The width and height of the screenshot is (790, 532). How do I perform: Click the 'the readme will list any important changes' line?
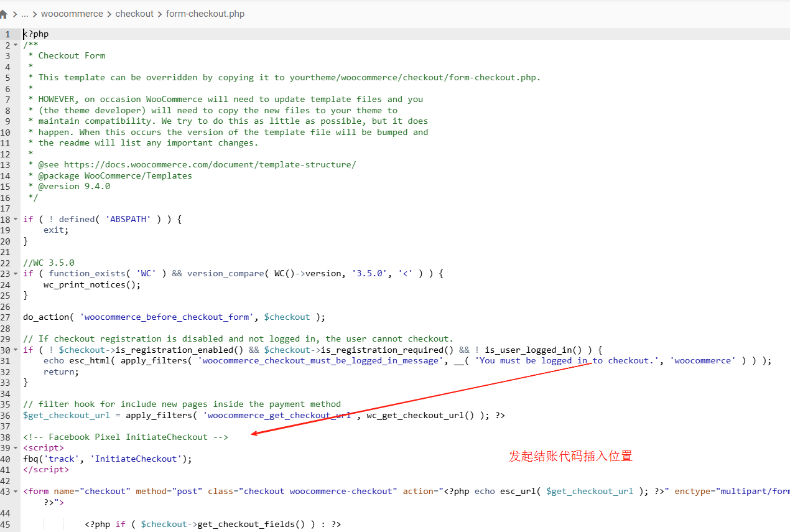click(x=143, y=142)
